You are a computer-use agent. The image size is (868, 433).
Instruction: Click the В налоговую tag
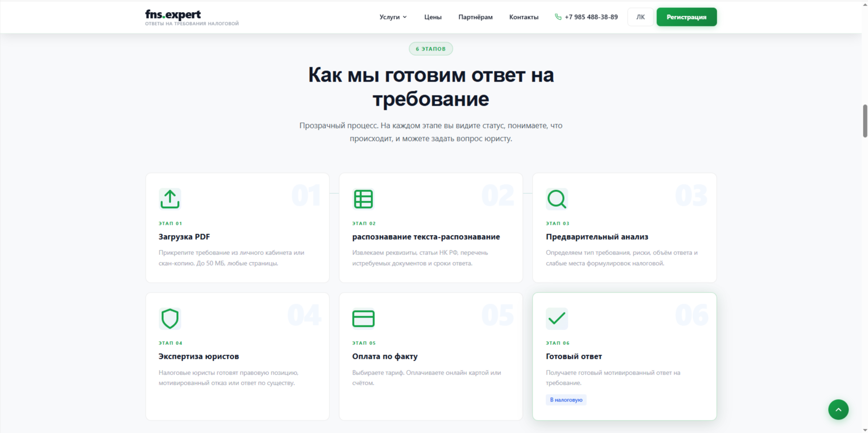point(566,400)
